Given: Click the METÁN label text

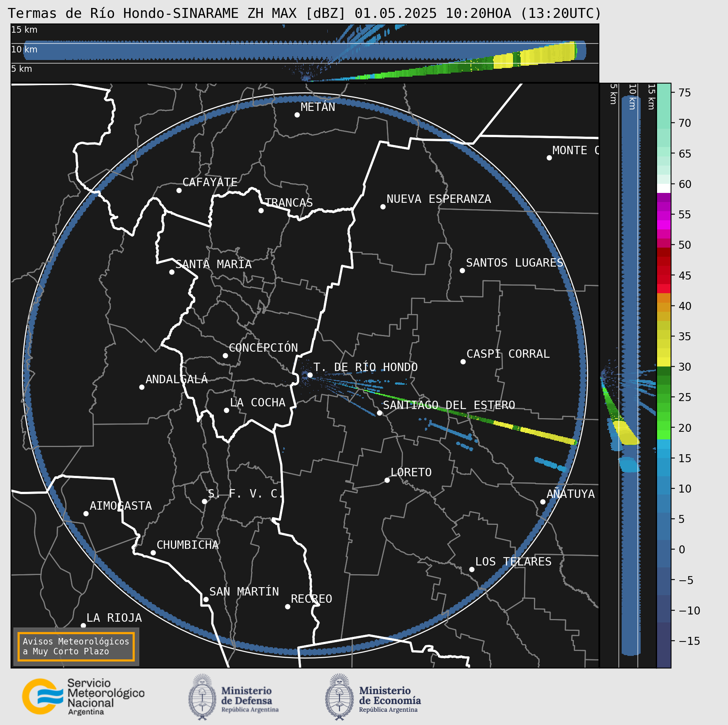Looking at the screenshot, I should (x=318, y=107).
